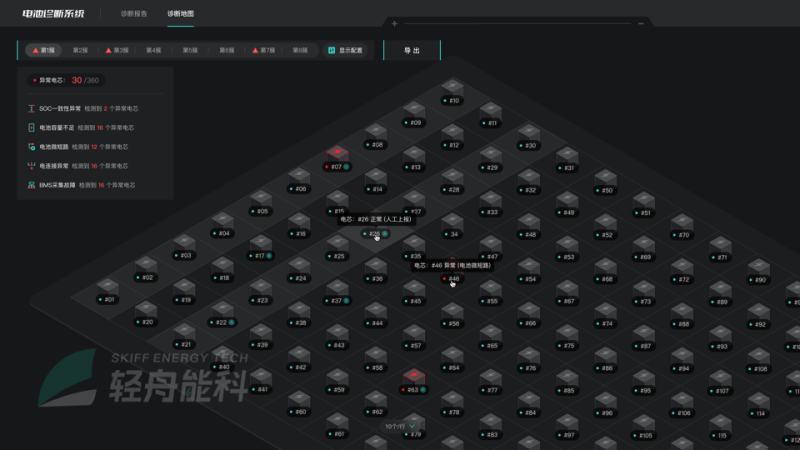This screenshot has height=450, width=800.
Task: Select the 第3簇 cluster tab
Action: point(117,50)
